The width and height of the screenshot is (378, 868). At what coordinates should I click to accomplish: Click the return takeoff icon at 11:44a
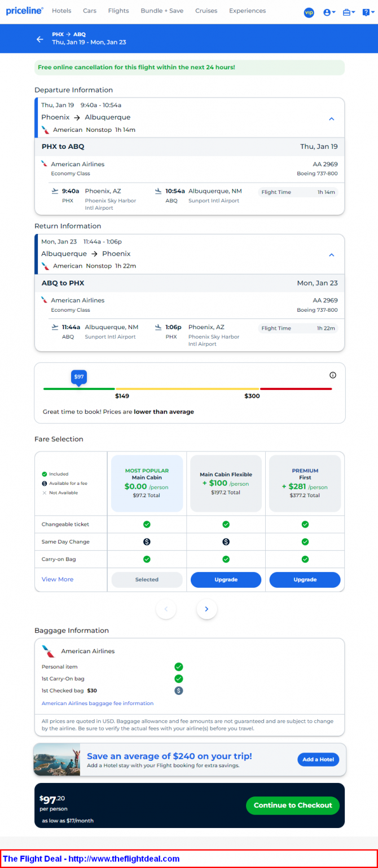(x=55, y=327)
